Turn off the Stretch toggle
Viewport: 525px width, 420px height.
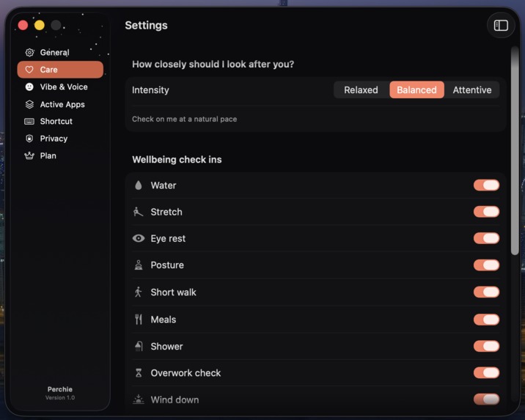tap(486, 212)
